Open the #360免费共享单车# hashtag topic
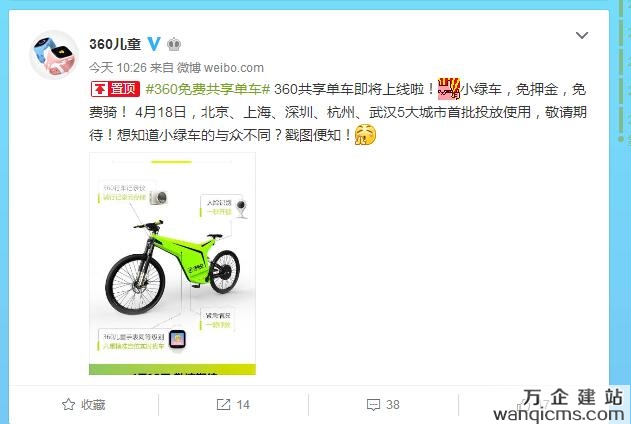 [x=207, y=89]
